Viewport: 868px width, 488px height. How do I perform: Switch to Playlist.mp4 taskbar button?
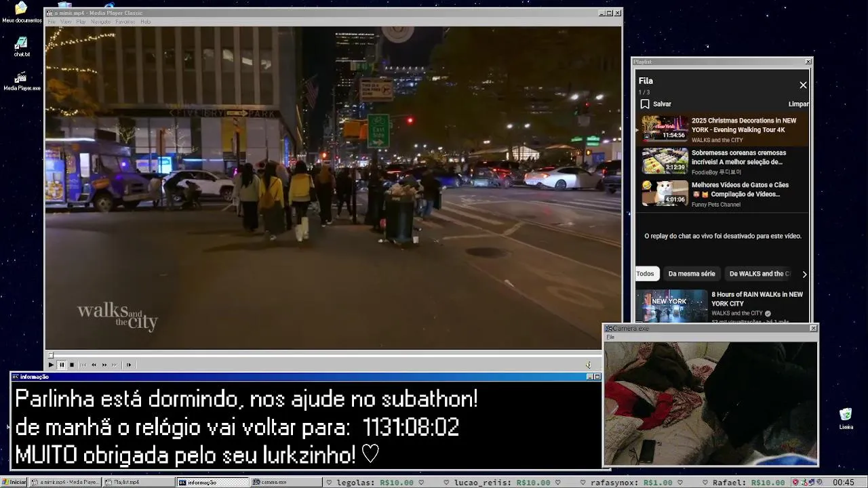[x=139, y=482]
